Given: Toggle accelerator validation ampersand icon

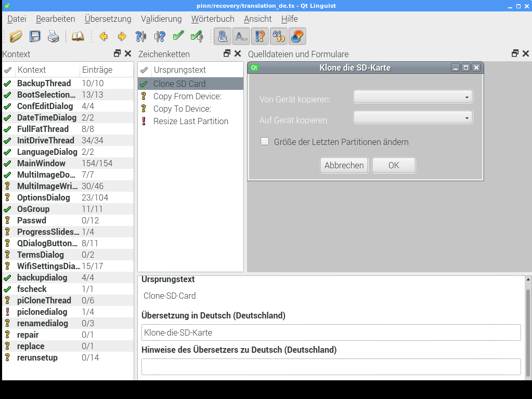Looking at the screenshot, I should tap(223, 36).
